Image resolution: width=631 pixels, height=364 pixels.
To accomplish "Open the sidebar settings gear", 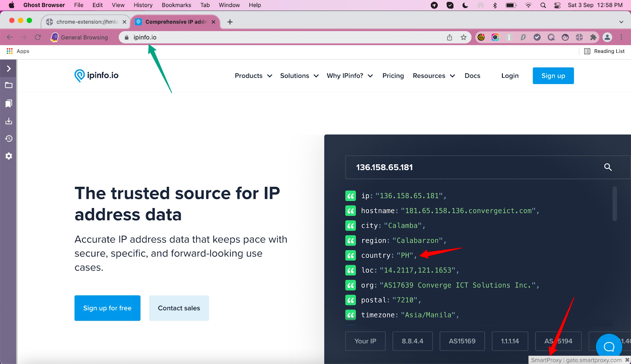I will tap(9, 156).
